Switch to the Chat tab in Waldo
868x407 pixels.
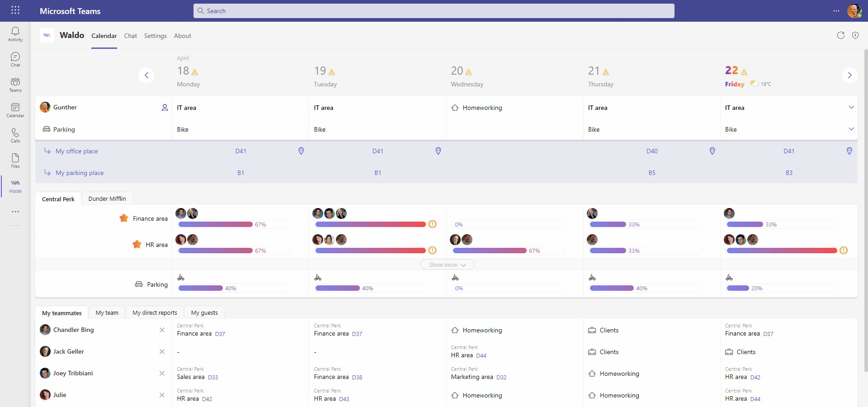pyautogui.click(x=130, y=36)
